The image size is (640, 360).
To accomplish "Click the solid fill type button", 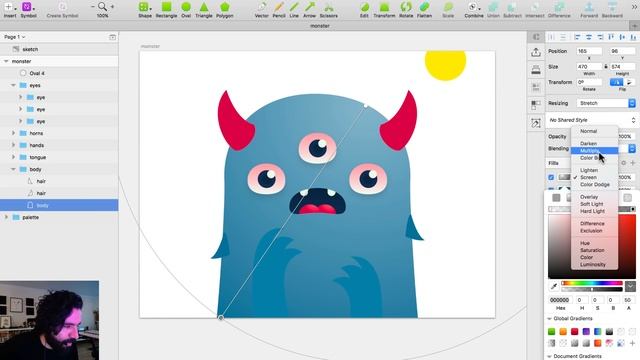I will (x=556, y=198).
